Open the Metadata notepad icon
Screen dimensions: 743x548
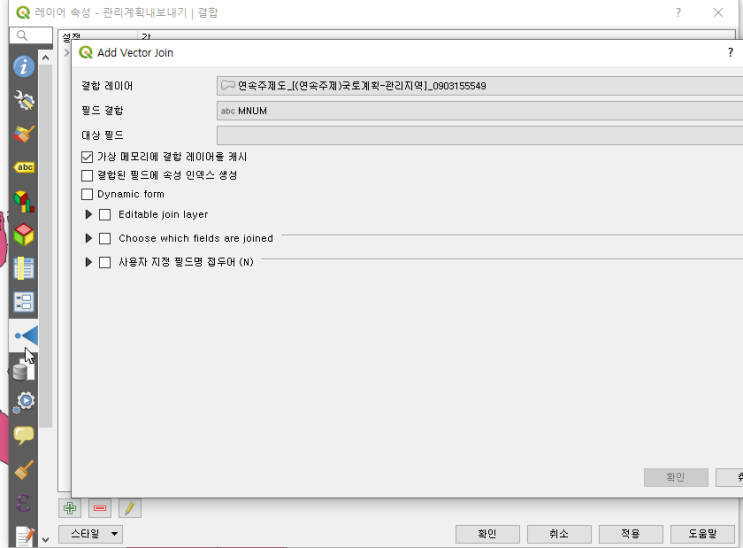[25, 537]
